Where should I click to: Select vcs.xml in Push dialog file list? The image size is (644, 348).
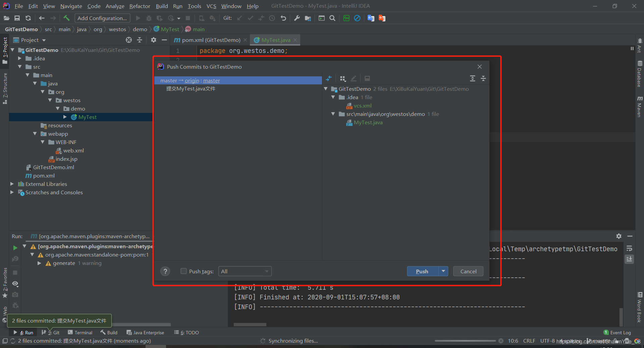click(x=363, y=106)
